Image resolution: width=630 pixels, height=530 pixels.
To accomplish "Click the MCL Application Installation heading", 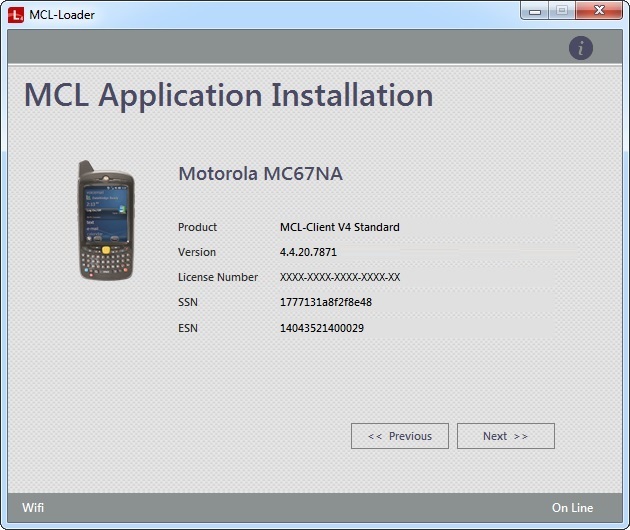I will (x=228, y=96).
